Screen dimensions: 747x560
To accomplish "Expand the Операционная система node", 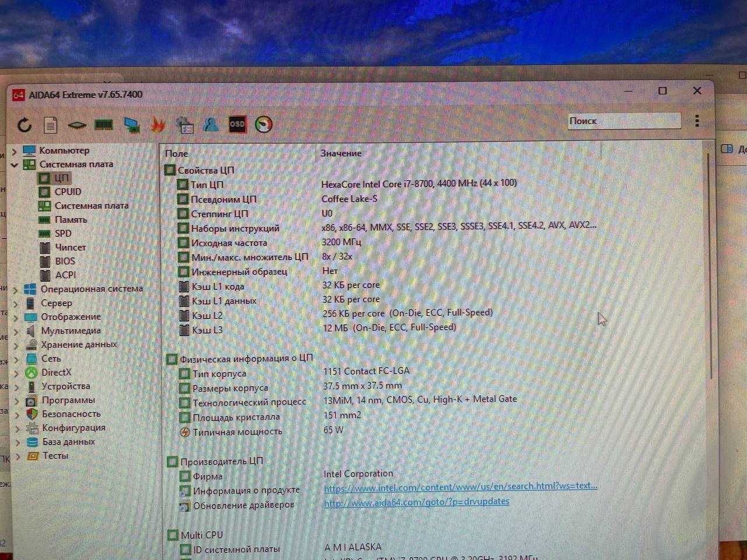I will coord(16,289).
